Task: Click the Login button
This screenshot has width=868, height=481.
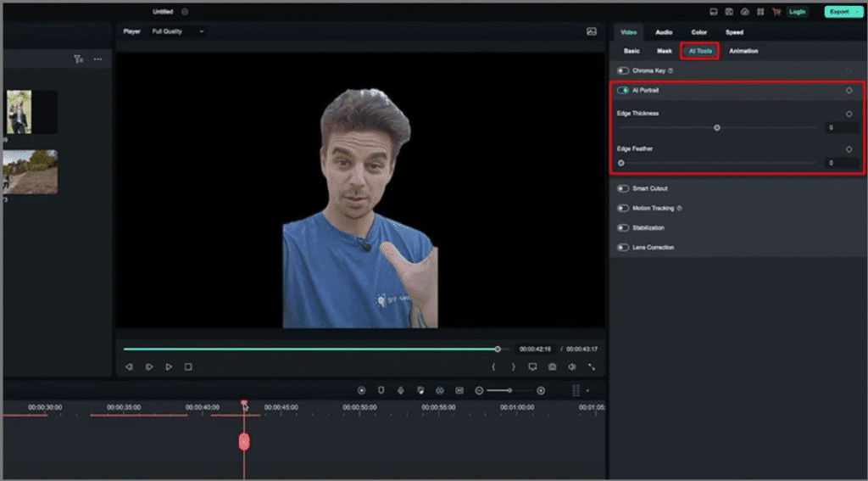Action: [x=797, y=12]
